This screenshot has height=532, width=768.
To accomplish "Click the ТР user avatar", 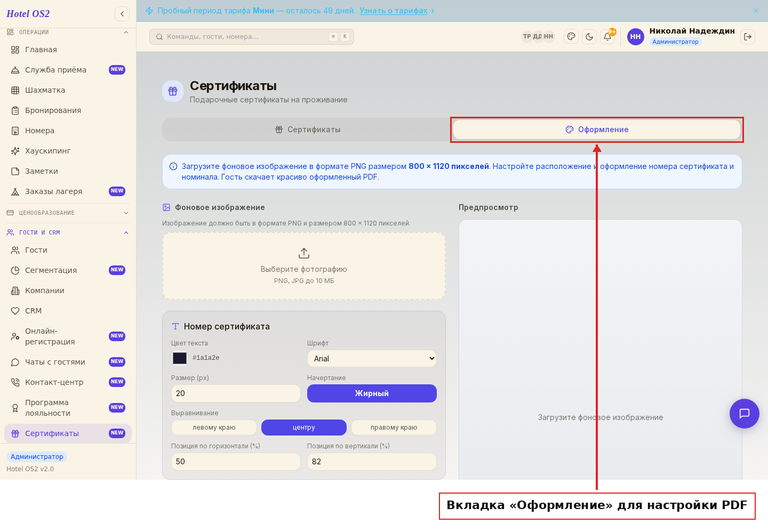I will (527, 36).
